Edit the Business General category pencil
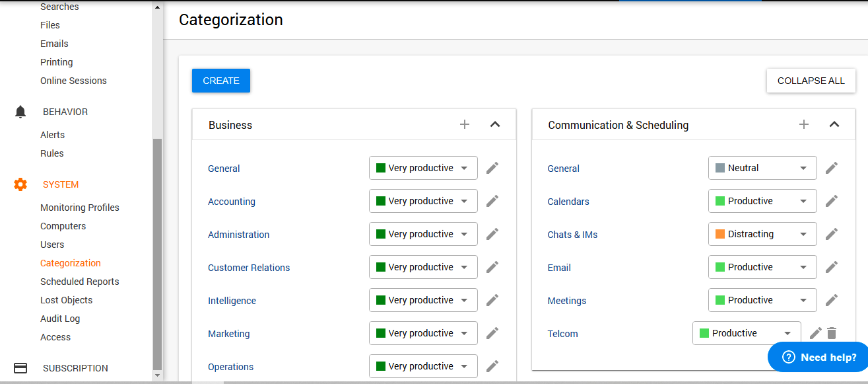This screenshot has height=384, width=868. (492, 168)
